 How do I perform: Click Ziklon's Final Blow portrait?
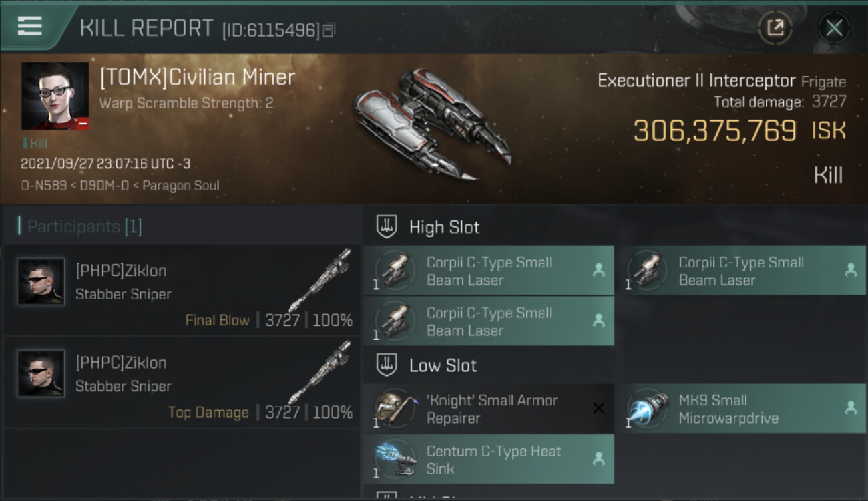[41, 281]
